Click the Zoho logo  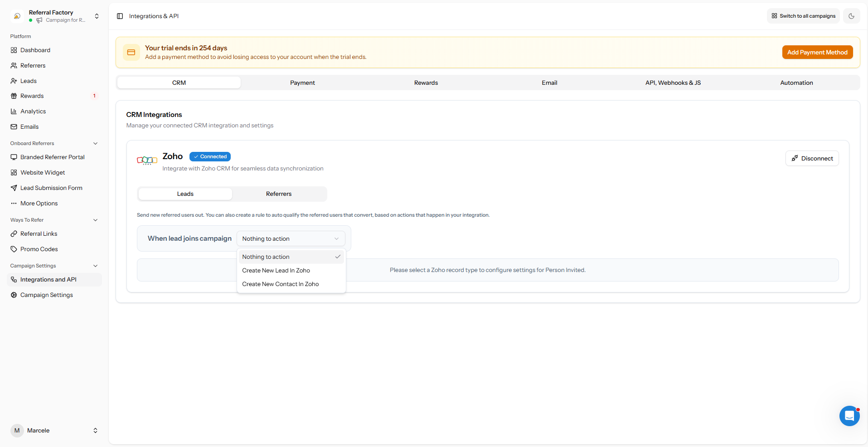(147, 160)
